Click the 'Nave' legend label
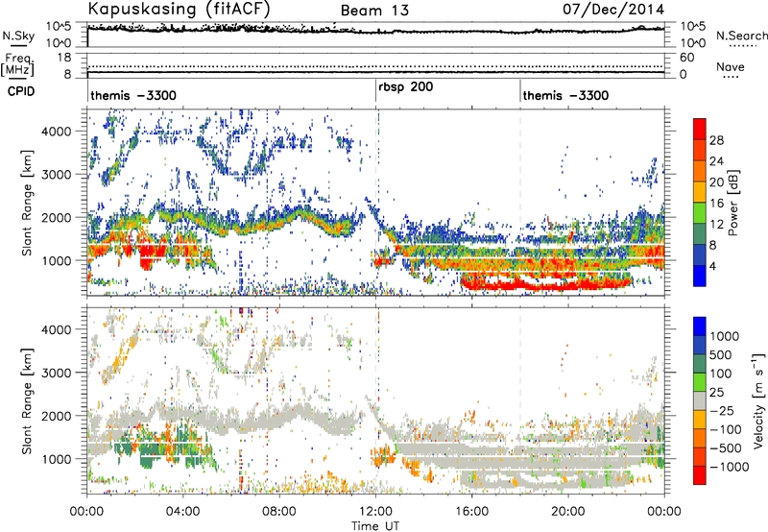The height and width of the screenshot is (532, 768). click(731, 66)
